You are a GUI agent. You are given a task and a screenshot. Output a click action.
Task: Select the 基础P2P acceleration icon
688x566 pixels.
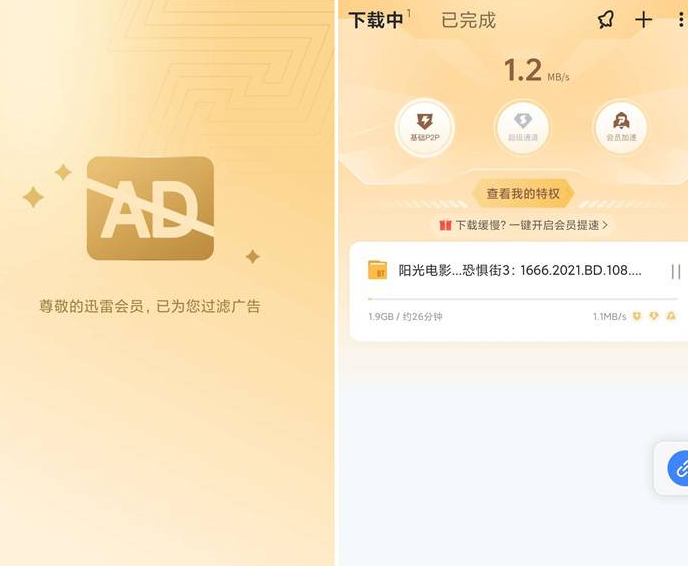click(424, 128)
